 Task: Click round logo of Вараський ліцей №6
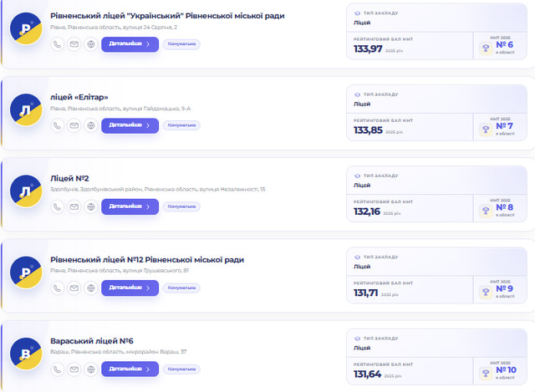coord(26,354)
